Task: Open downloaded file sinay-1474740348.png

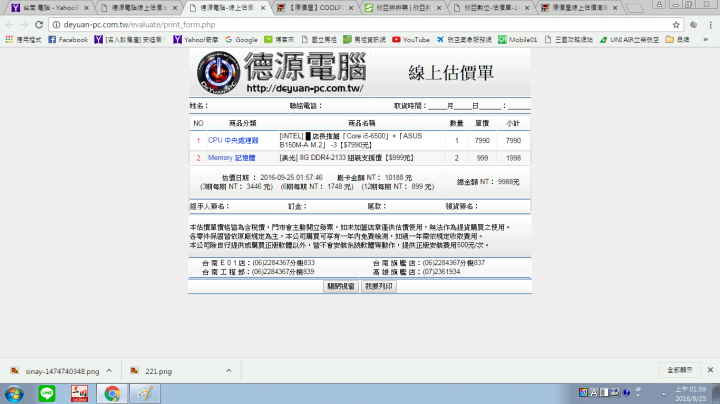Action: tap(55, 371)
